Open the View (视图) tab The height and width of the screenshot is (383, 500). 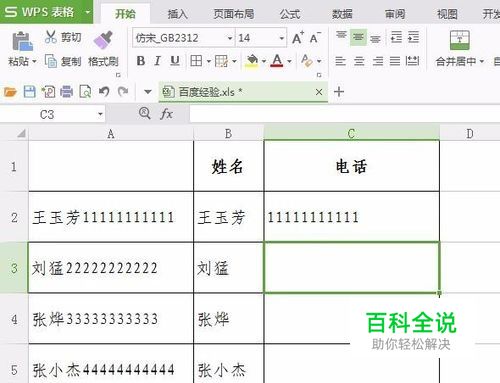pos(447,14)
